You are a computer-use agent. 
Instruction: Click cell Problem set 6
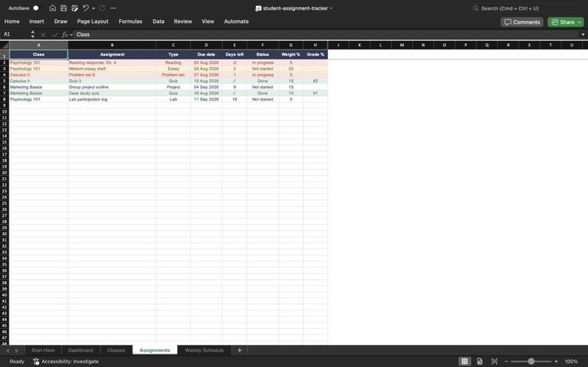(112, 75)
